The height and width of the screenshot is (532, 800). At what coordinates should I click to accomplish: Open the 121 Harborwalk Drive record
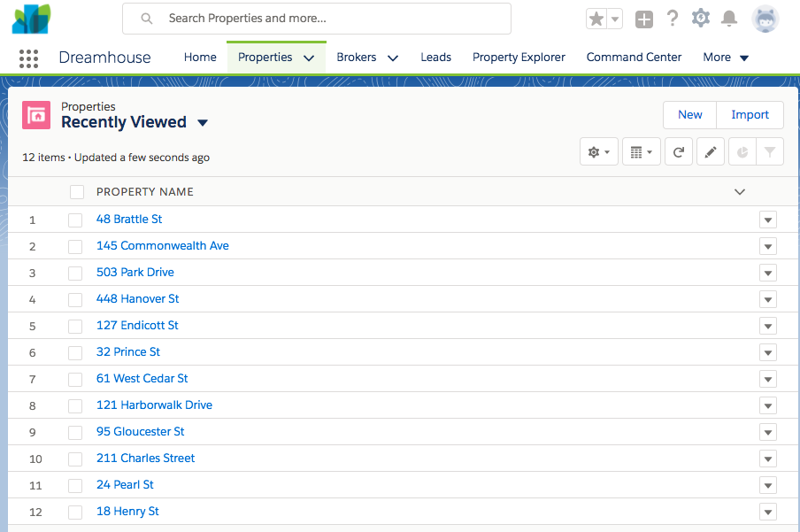tap(154, 405)
